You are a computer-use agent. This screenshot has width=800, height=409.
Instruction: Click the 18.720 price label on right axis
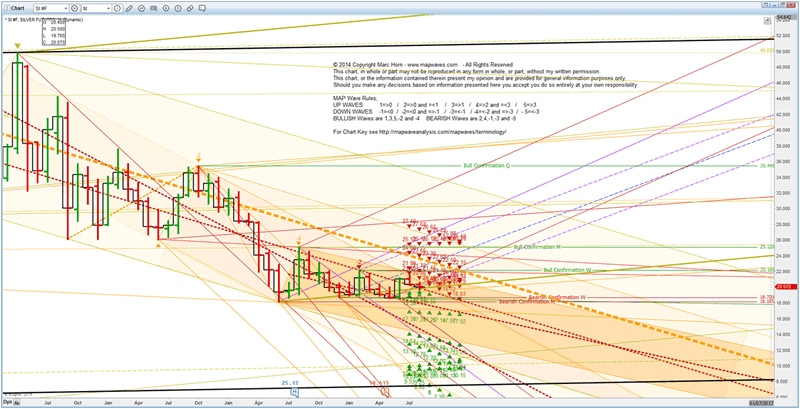(x=767, y=297)
